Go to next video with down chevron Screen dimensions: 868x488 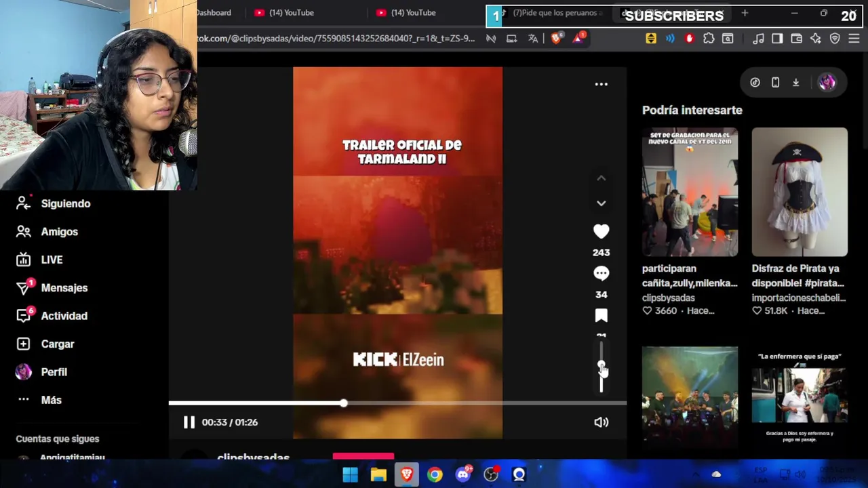(601, 203)
